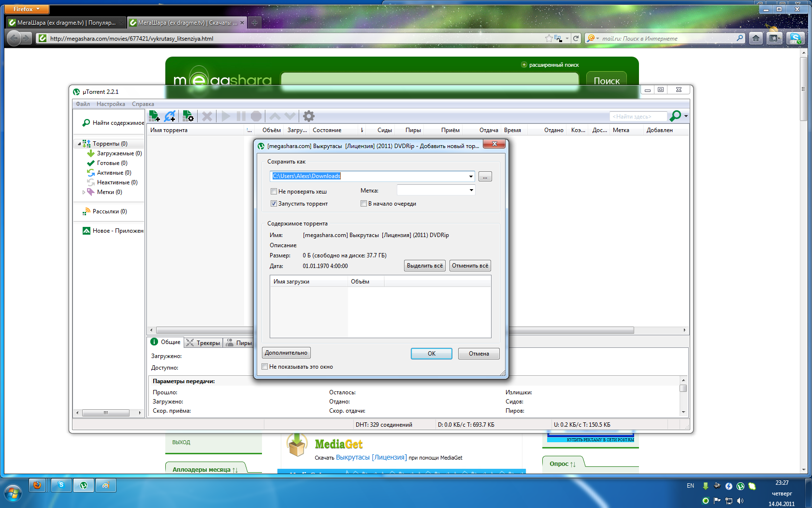This screenshot has width=812, height=508.
Task: Switch to the 'Общие' tab
Action: [166, 342]
